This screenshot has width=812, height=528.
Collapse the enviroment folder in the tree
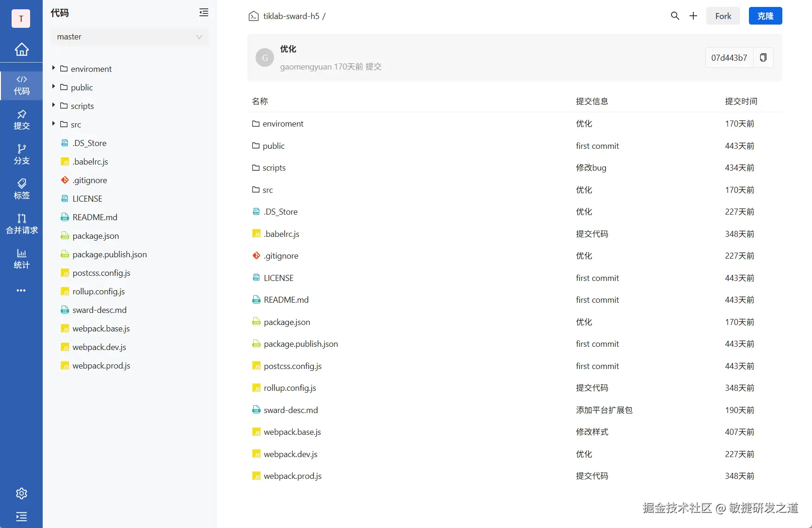point(53,68)
